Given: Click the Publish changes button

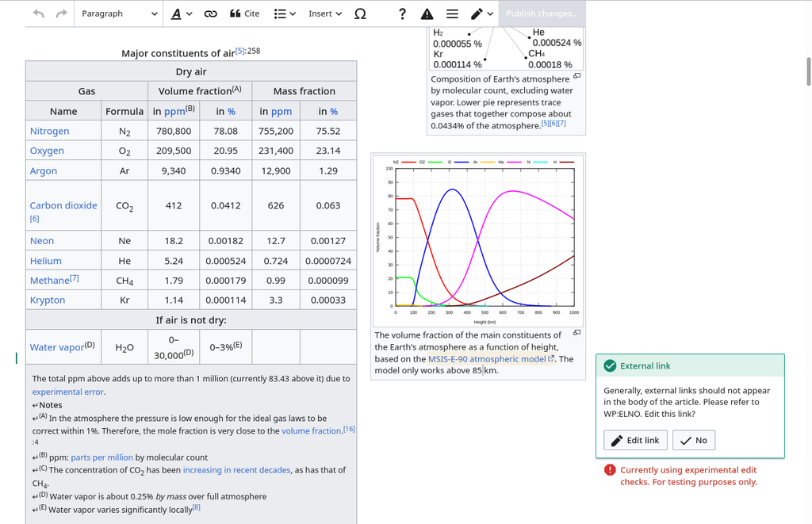Looking at the screenshot, I should coord(542,13).
